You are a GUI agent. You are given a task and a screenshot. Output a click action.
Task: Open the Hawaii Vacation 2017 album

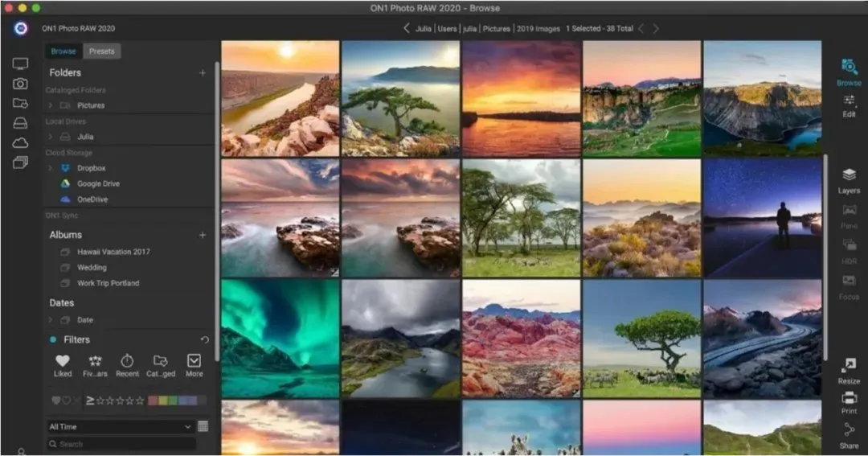point(113,252)
